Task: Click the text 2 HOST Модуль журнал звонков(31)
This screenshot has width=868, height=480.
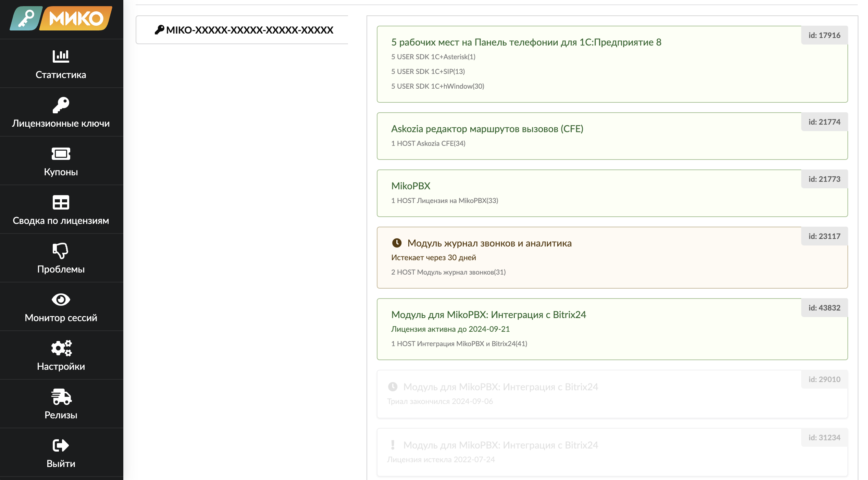Action: [448, 272]
